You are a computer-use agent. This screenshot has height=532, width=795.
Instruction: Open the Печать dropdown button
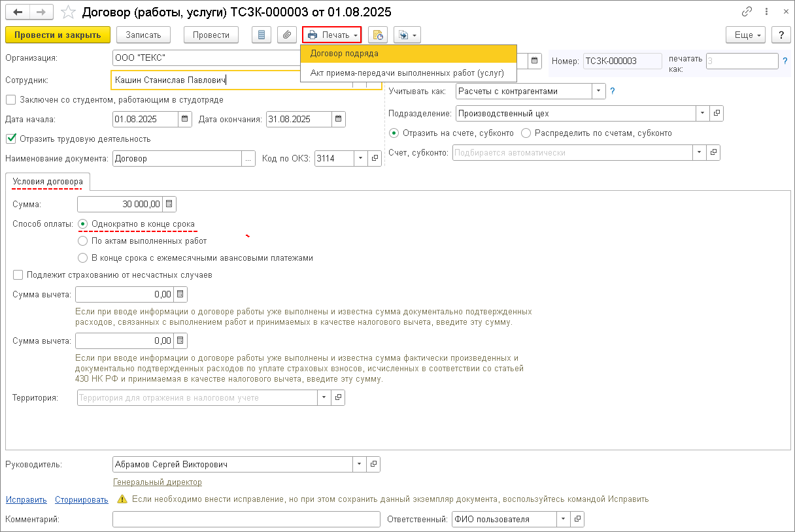point(332,35)
